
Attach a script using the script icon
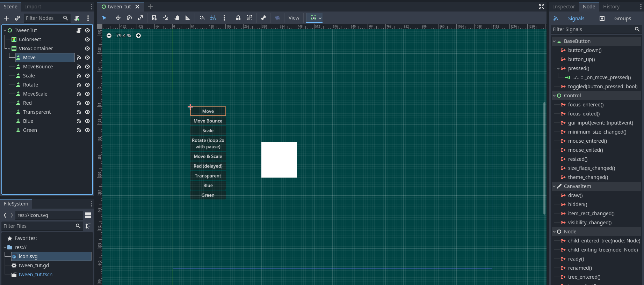click(77, 18)
